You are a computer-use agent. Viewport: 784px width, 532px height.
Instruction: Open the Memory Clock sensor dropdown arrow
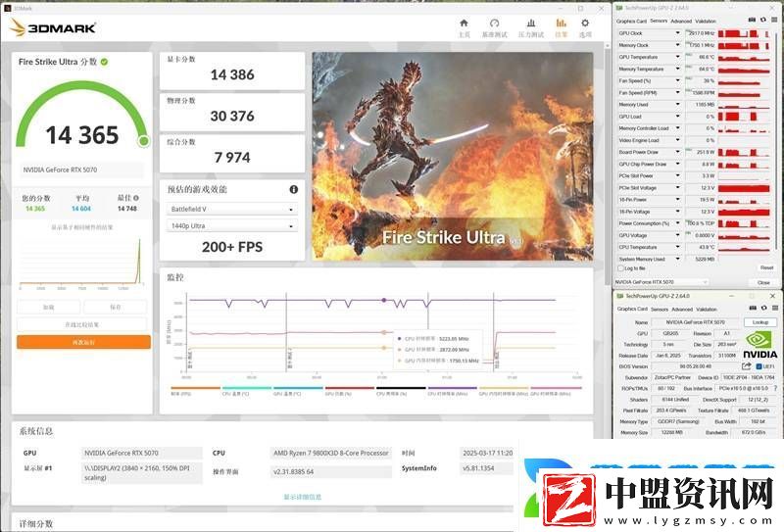point(678,45)
